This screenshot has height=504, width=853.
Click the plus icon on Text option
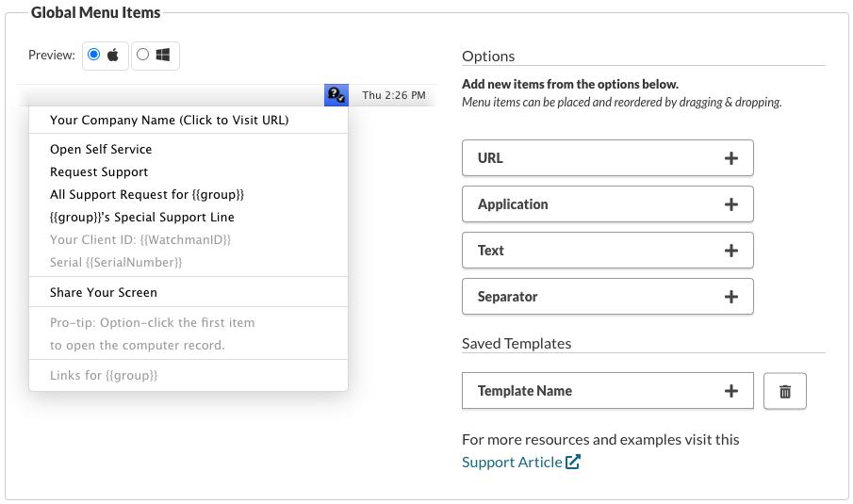tap(731, 251)
